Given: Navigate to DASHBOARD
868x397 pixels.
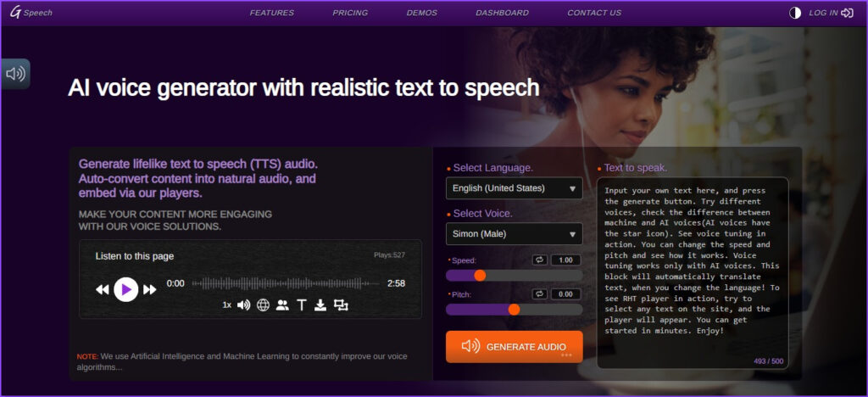Looking at the screenshot, I should click(x=502, y=13).
